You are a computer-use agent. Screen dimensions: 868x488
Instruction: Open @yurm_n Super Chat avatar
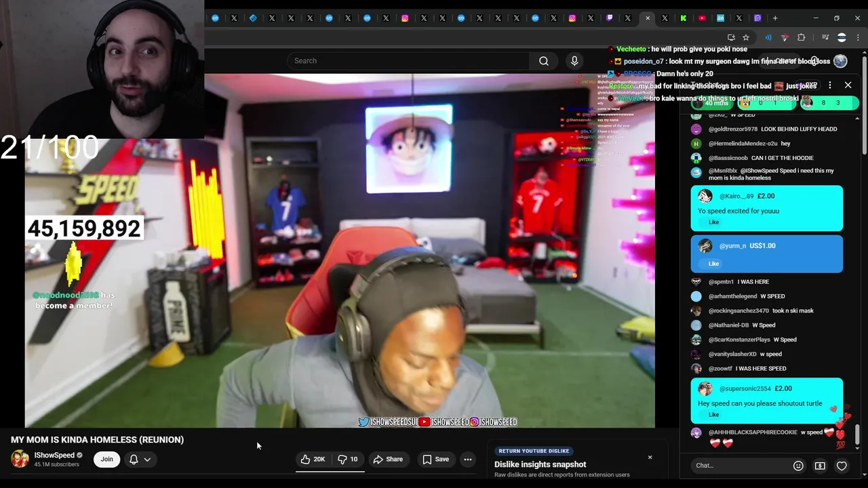(x=705, y=246)
